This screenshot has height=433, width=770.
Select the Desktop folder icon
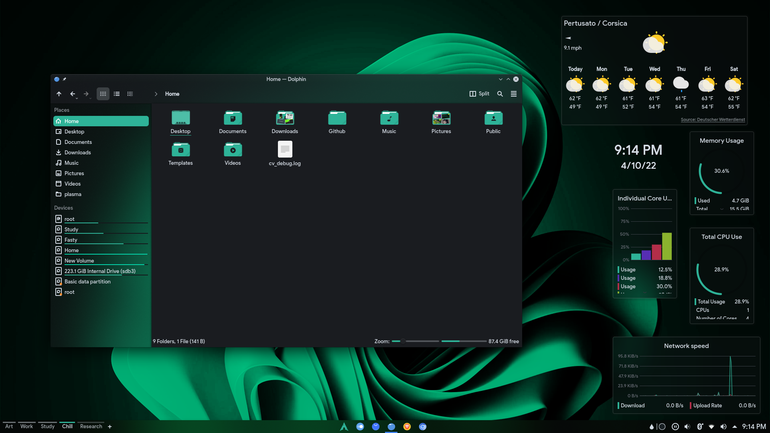[180, 122]
